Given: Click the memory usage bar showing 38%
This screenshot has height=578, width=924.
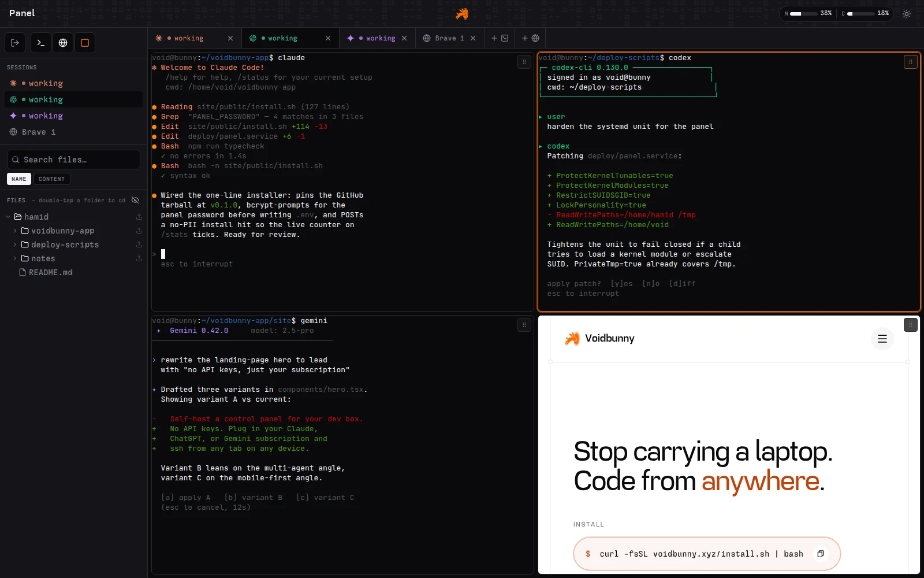Looking at the screenshot, I should pyautogui.click(x=808, y=13).
